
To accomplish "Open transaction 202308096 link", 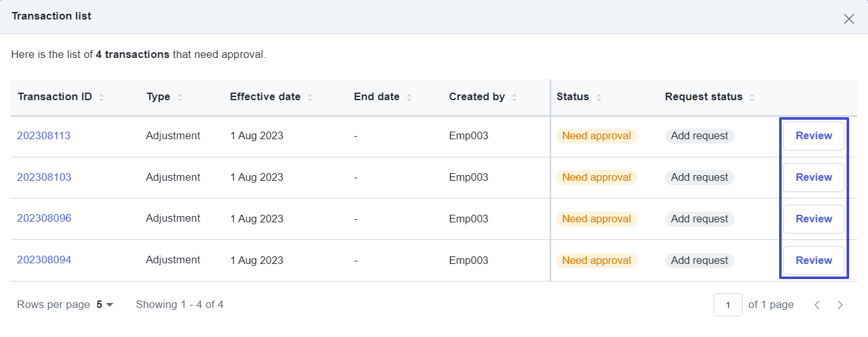I will 43,219.
